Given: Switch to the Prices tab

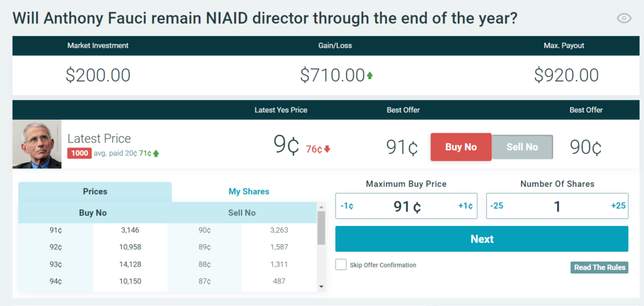Looking at the screenshot, I should tap(95, 191).
